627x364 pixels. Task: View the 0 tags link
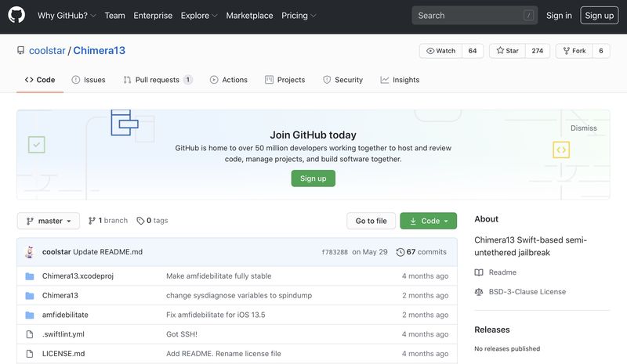(152, 221)
